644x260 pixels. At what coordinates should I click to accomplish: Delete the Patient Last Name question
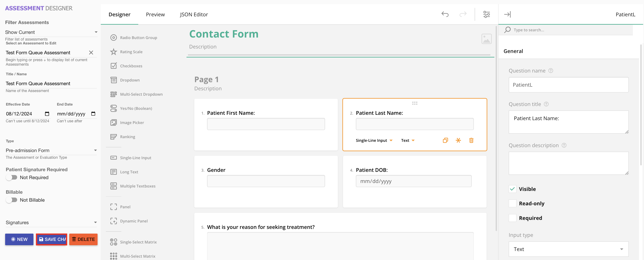[x=471, y=140]
